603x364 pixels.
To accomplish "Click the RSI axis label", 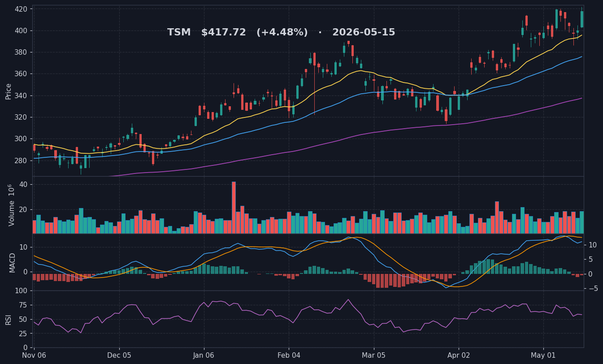I will pyautogui.click(x=9, y=319).
